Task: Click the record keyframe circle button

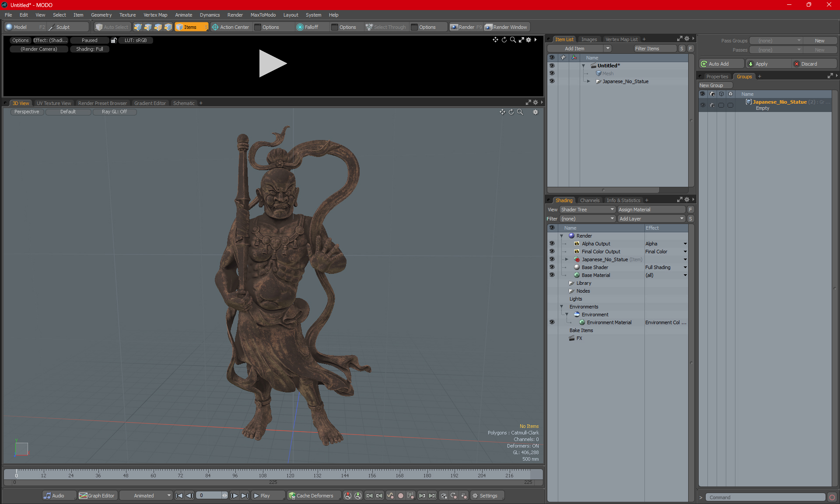Action: pos(400,496)
